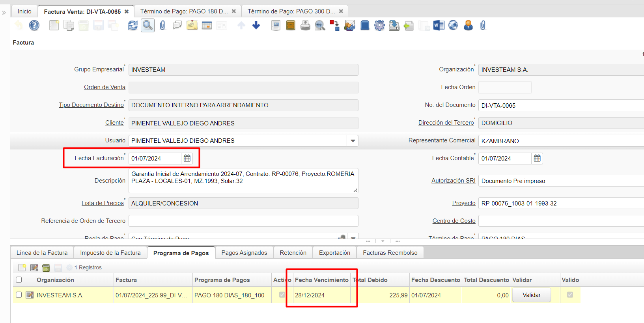
Task: Switch to Término de Pago: PAGO 180 tab
Action: [x=184, y=11]
